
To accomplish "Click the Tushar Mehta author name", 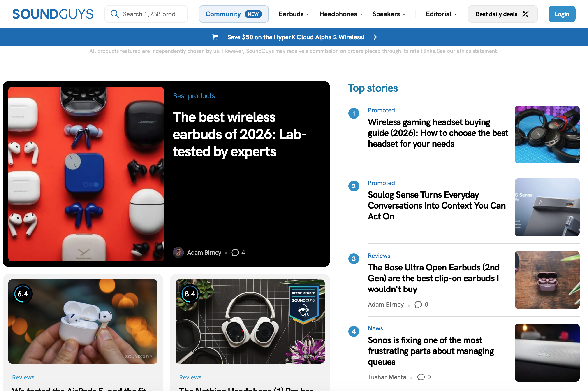I will (x=387, y=377).
